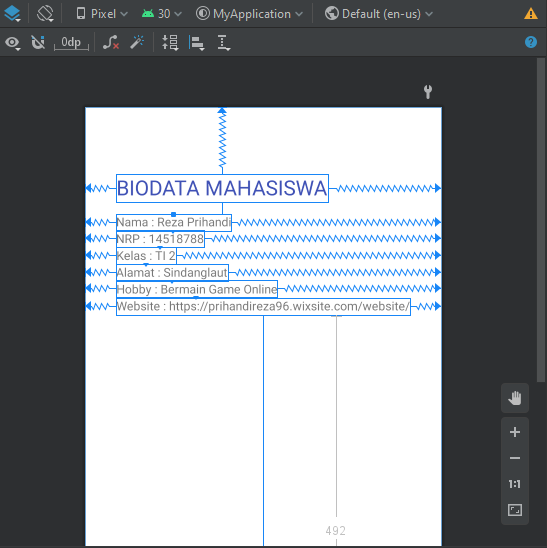Open the View Options eye menu

point(13,43)
